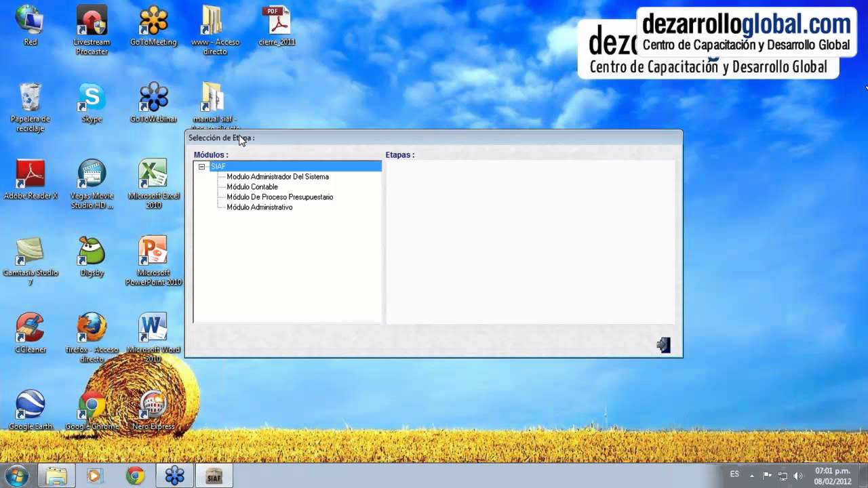
Task: Launch Microsoft PowerPoint 2010 shortcut
Action: coord(153,261)
